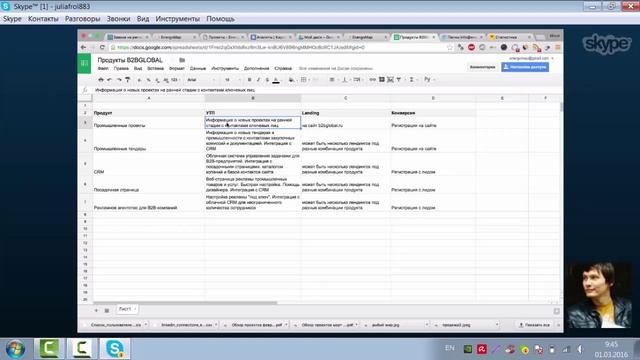Click the horizontal scrollbar of the sheet
The height and width of the screenshot is (360, 640).
[185, 303]
